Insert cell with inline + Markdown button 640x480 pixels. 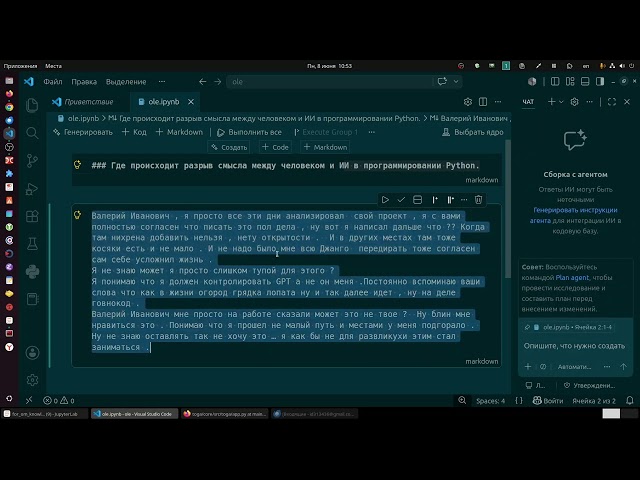click(x=326, y=147)
